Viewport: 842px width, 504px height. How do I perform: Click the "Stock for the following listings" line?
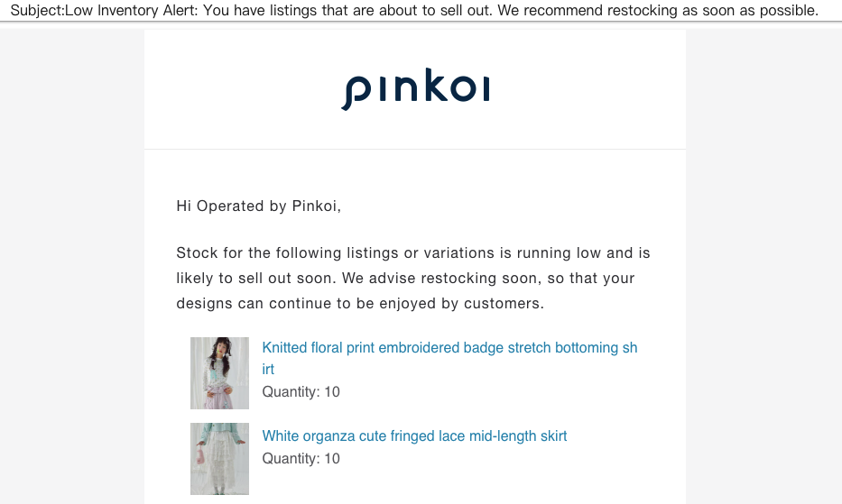point(413,252)
